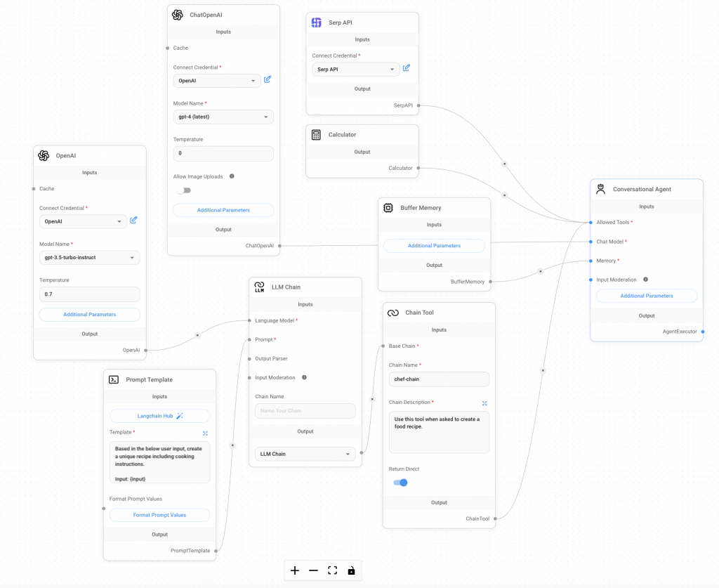Delete the BufferMemory connection edge
Image resolution: width=719 pixels, height=588 pixels.
[x=541, y=272]
